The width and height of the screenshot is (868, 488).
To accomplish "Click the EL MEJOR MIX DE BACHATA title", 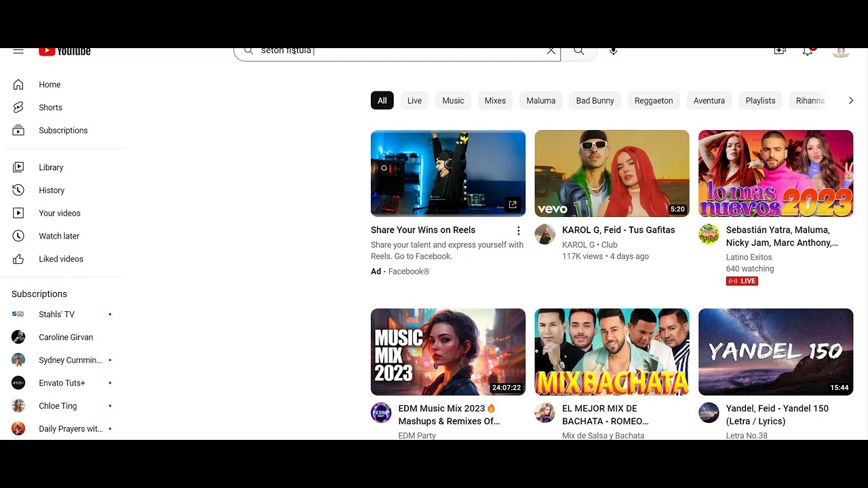I will click(x=606, y=415).
